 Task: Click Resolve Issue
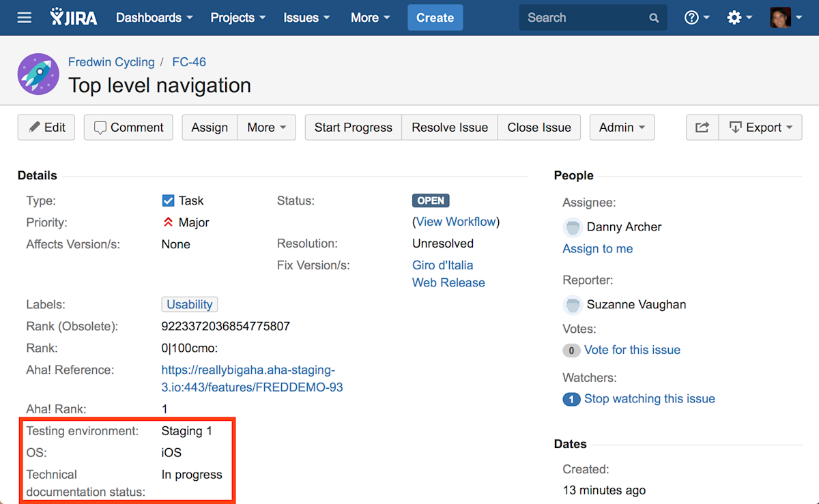(x=450, y=128)
